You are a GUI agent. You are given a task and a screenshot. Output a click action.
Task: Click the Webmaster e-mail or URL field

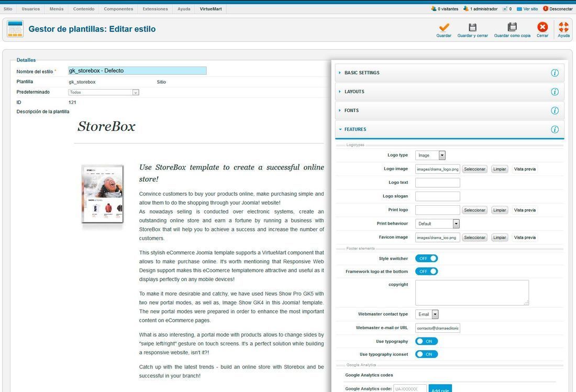click(x=438, y=328)
